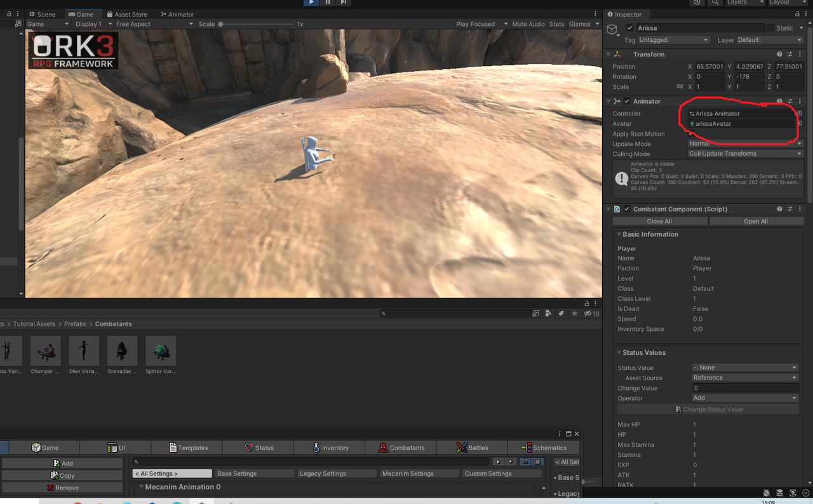Open the Layer dropdown showing Default

[x=770, y=40]
